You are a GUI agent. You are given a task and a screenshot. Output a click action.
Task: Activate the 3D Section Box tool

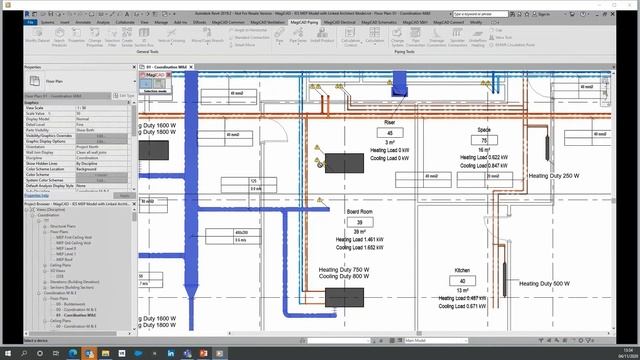coord(144,37)
